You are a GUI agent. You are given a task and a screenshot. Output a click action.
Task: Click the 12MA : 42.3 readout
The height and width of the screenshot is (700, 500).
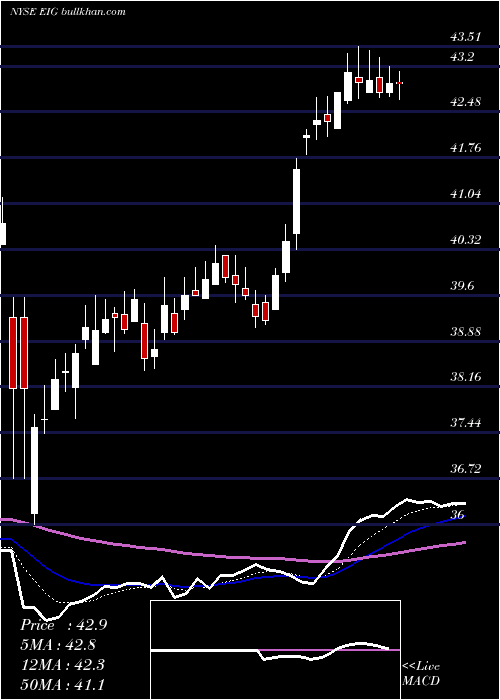(62, 665)
